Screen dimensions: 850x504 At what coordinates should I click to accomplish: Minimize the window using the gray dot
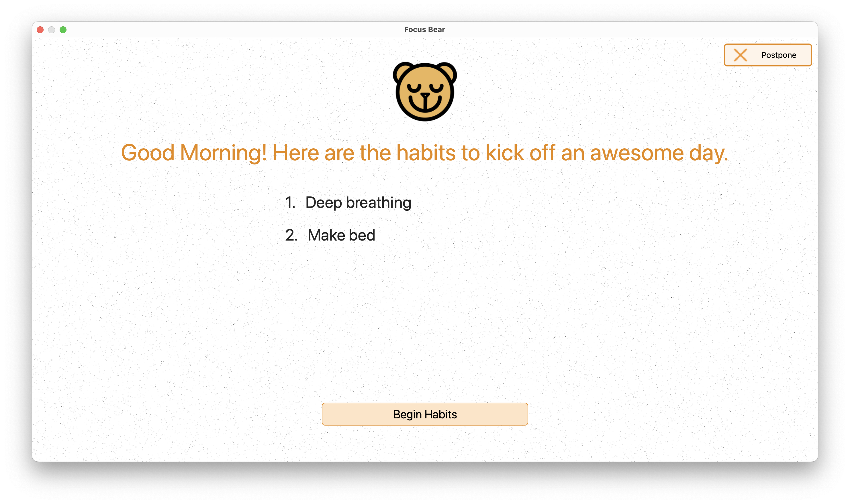(x=52, y=30)
